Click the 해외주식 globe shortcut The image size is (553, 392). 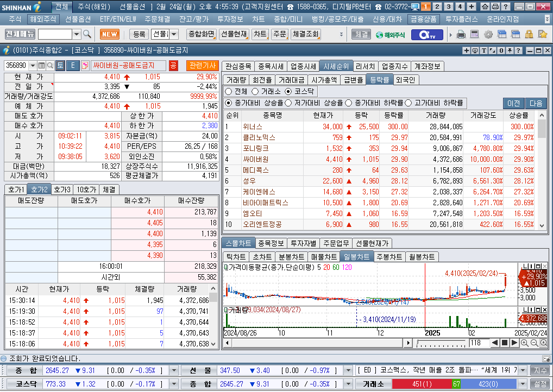pyautogui.click(x=390, y=35)
